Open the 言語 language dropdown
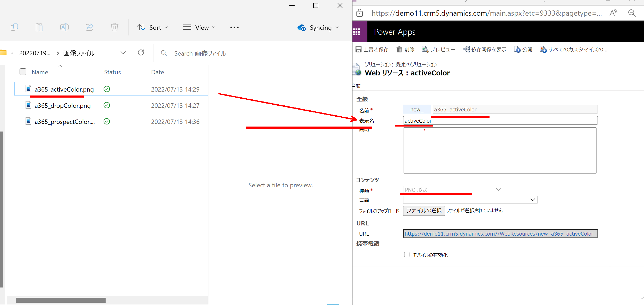This screenshot has height=305, width=644. coord(470,200)
